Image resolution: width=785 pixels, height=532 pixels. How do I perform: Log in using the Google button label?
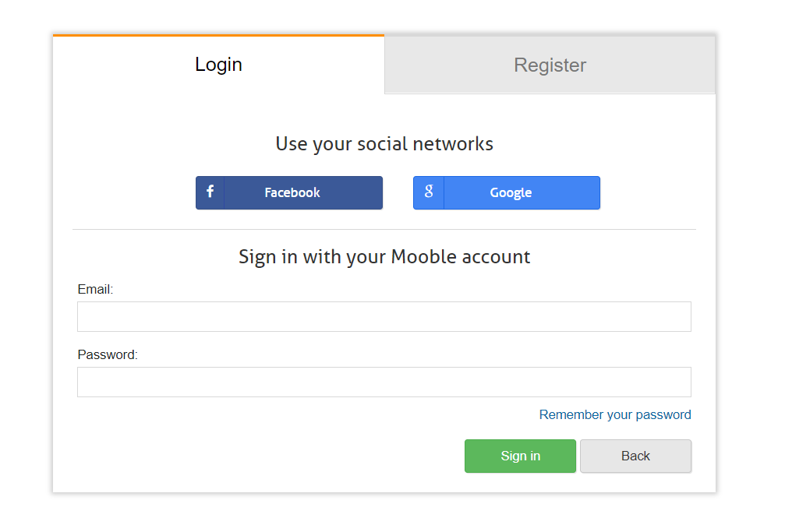pos(511,192)
